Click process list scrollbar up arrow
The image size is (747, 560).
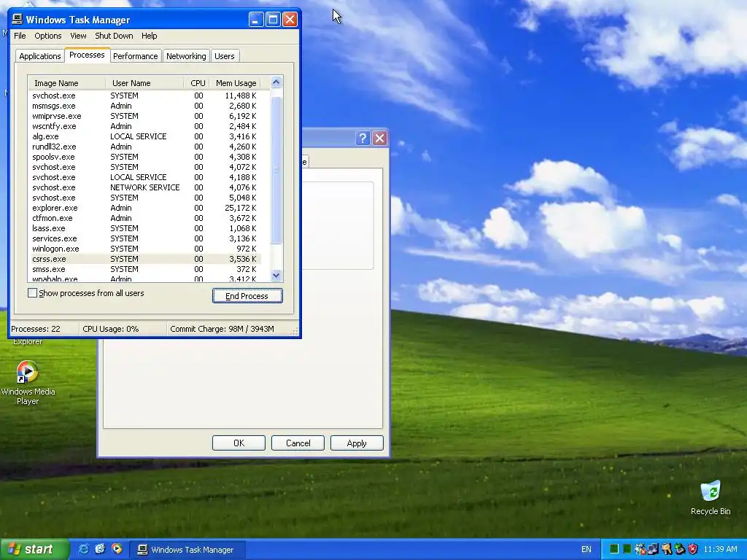coord(276,82)
